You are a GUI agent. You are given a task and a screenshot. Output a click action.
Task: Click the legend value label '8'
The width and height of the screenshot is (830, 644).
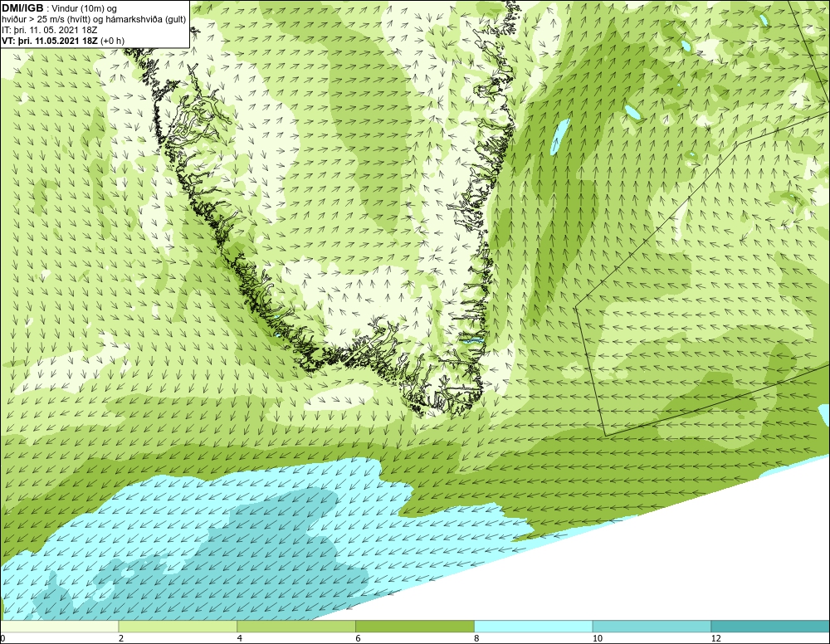[x=477, y=639]
